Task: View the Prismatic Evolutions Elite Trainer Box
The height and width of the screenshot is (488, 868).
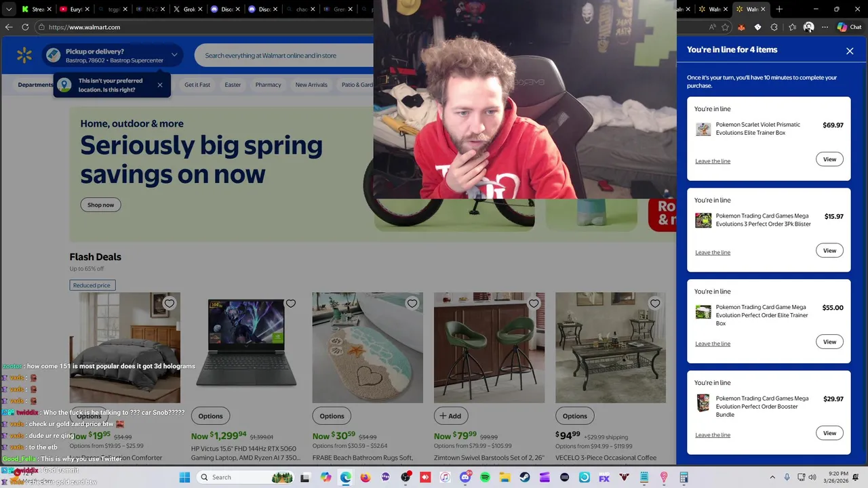Action: 829,159
